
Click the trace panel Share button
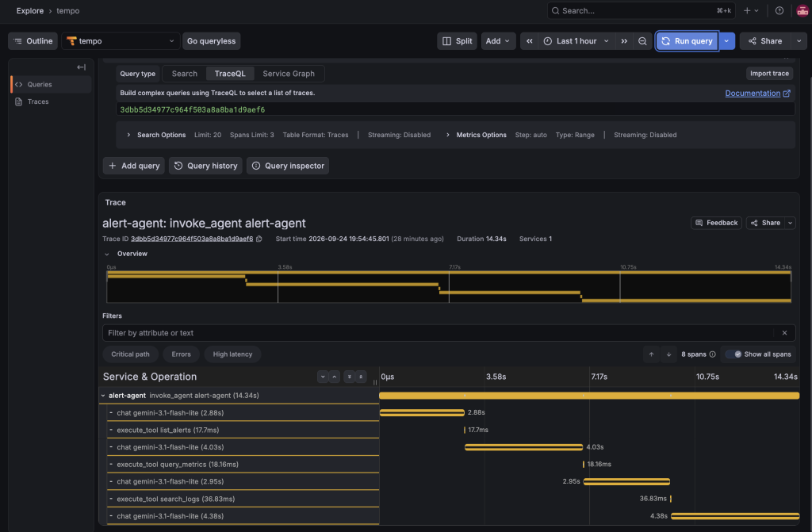(x=765, y=223)
